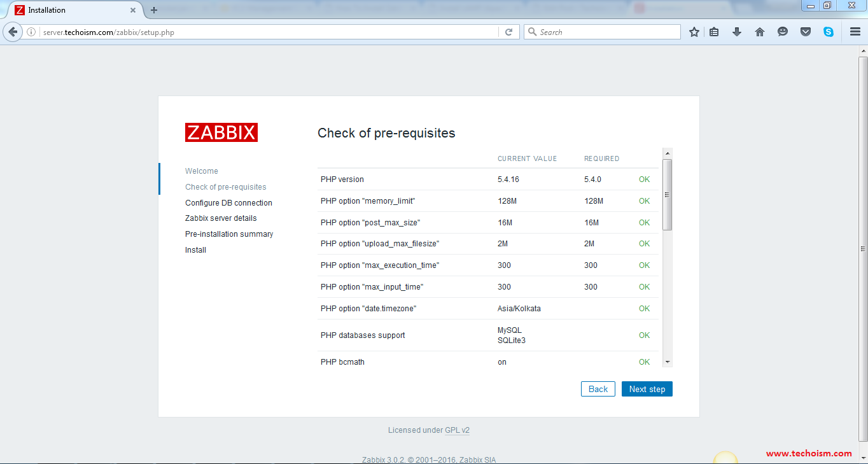Click the Next step button
The image size is (868, 464).
tap(647, 389)
